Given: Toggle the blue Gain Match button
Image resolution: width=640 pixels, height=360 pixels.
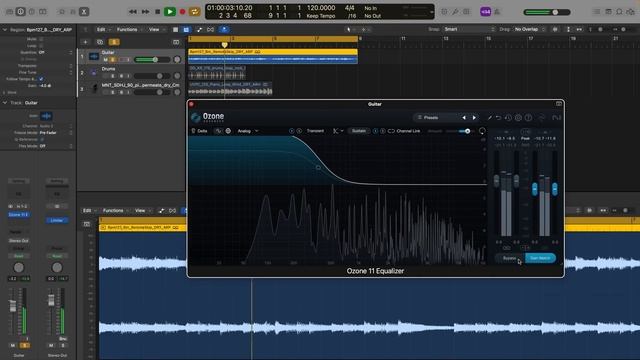Looking at the screenshot, I should click(x=540, y=258).
